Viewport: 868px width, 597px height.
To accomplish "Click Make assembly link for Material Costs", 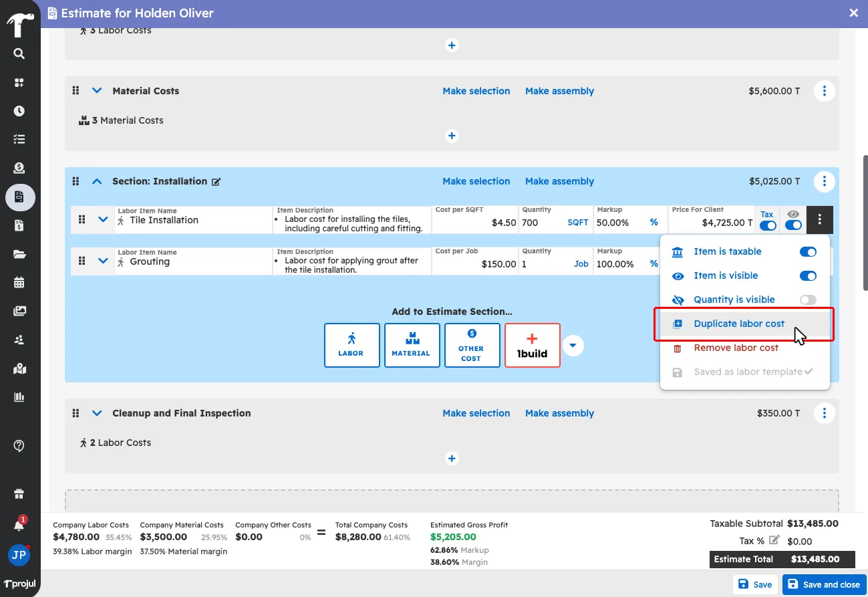I will 559,91.
